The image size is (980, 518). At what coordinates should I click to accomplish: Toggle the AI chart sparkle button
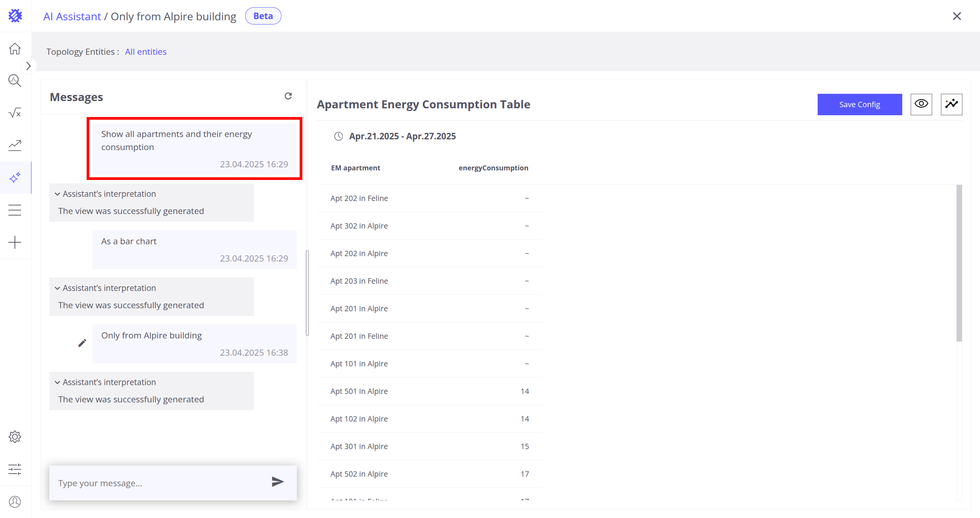tap(951, 104)
